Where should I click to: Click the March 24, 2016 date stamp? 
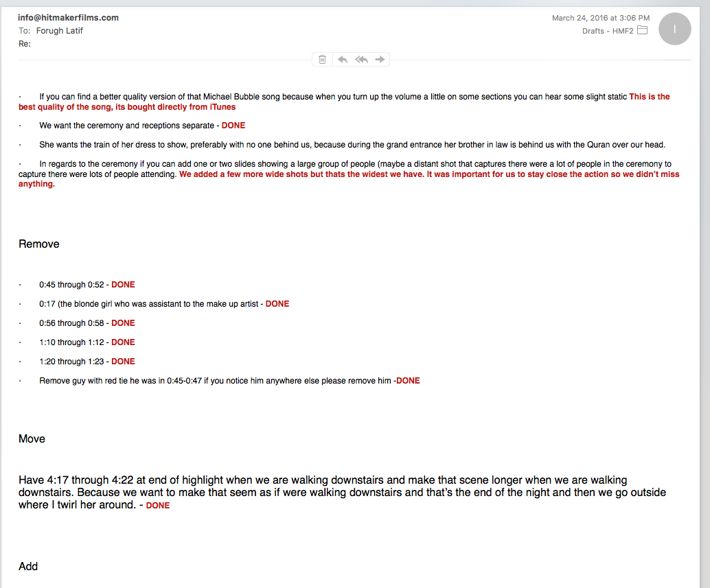[x=600, y=18]
